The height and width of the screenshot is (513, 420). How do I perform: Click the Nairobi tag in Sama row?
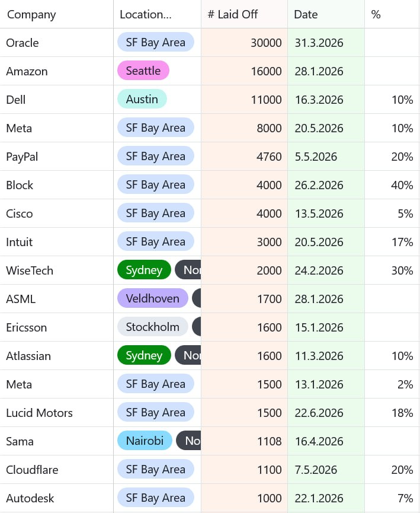tap(145, 441)
